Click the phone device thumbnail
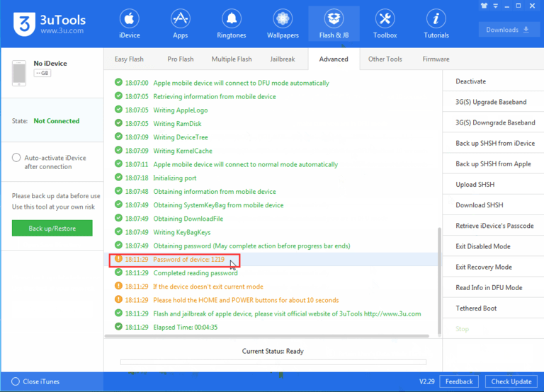The width and height of the screenshot is (544, 392). 19,73
